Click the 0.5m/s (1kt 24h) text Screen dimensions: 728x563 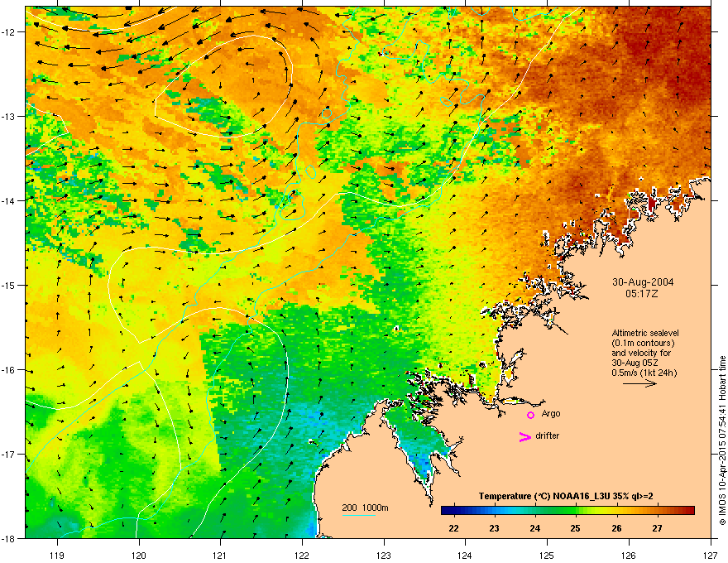tap(644, 373)
